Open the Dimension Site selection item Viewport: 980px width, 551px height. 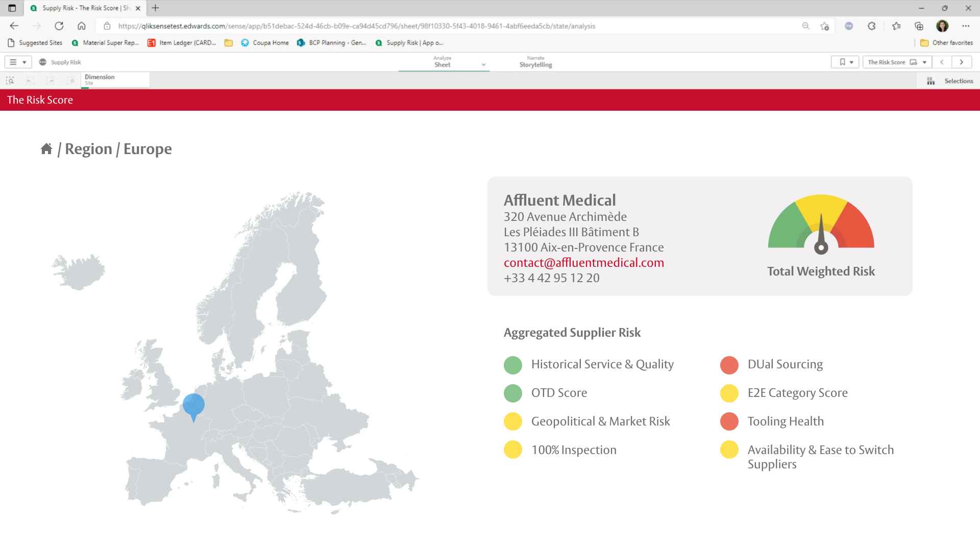click(x=115, y=80)
